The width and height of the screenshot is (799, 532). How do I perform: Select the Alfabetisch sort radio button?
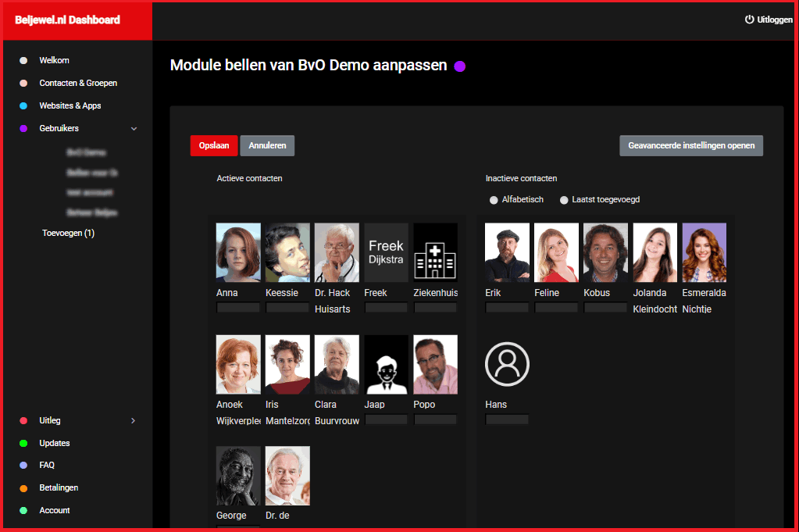(494, 200)
